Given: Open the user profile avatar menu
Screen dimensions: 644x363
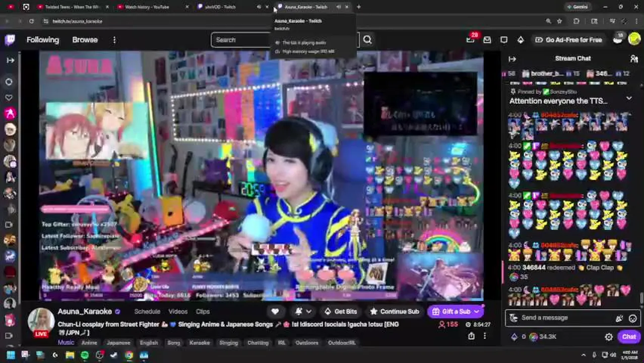Looking at the screenshot, I should click(634, 40).
